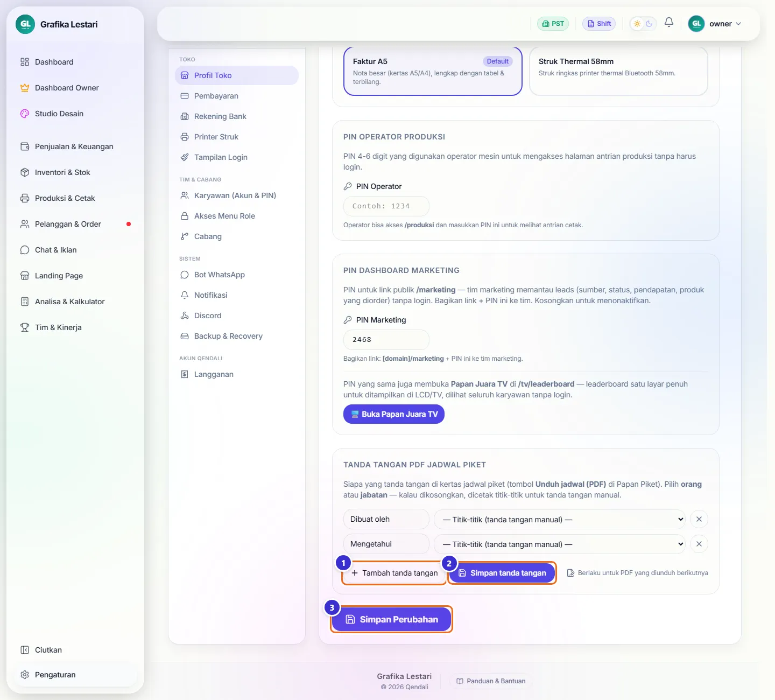
Task: Edit the Mengetahui label field
Action: click(386, 544)
